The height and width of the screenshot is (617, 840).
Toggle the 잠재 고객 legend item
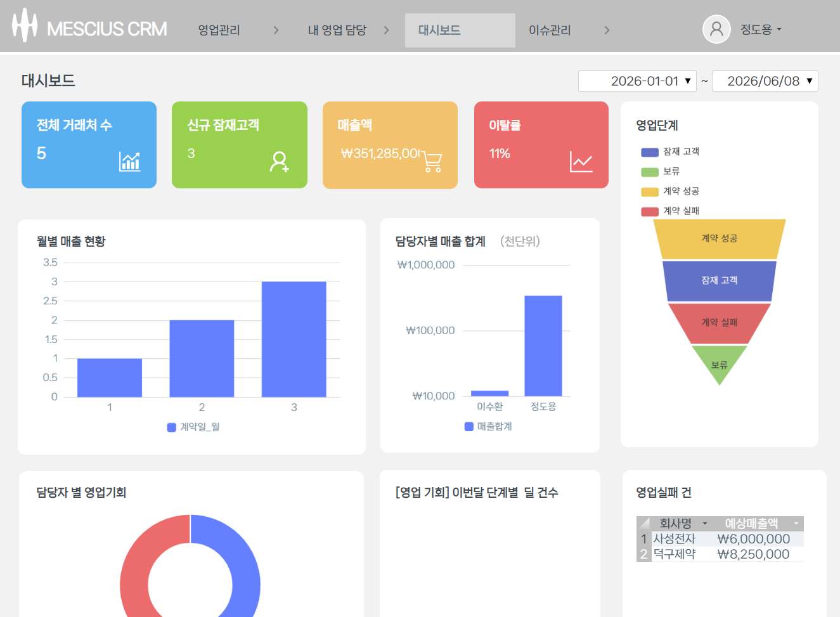tap(670, 152)
